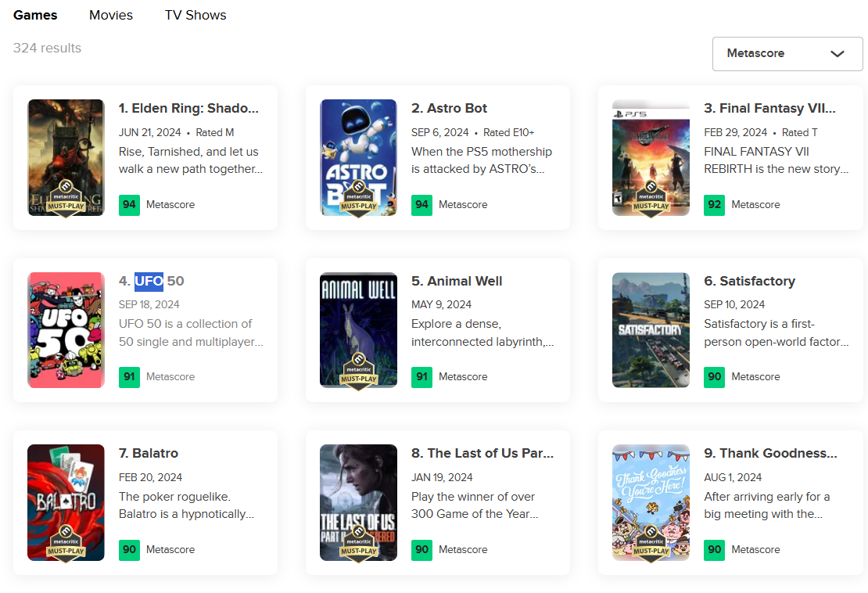Click 'Rated E10+' text on Astro Bot
Image resolution: width=868 pixels, height=593 pixels.
tap(509, 132)
